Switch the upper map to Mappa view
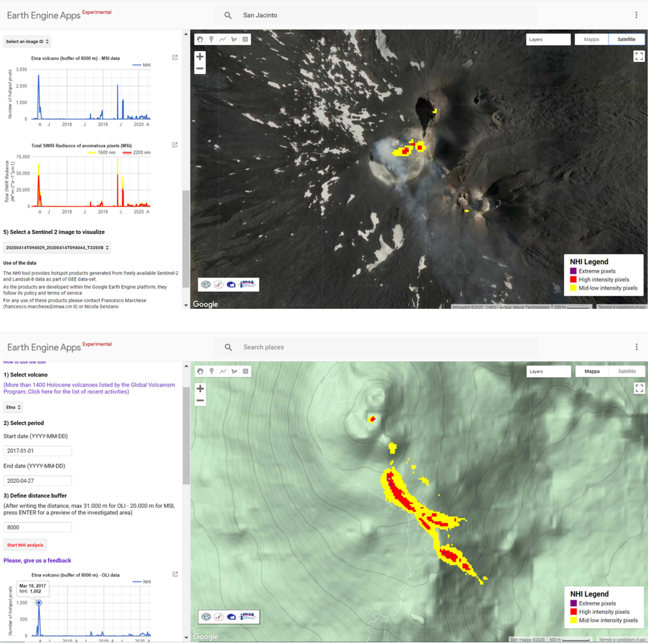 point(591,39)
